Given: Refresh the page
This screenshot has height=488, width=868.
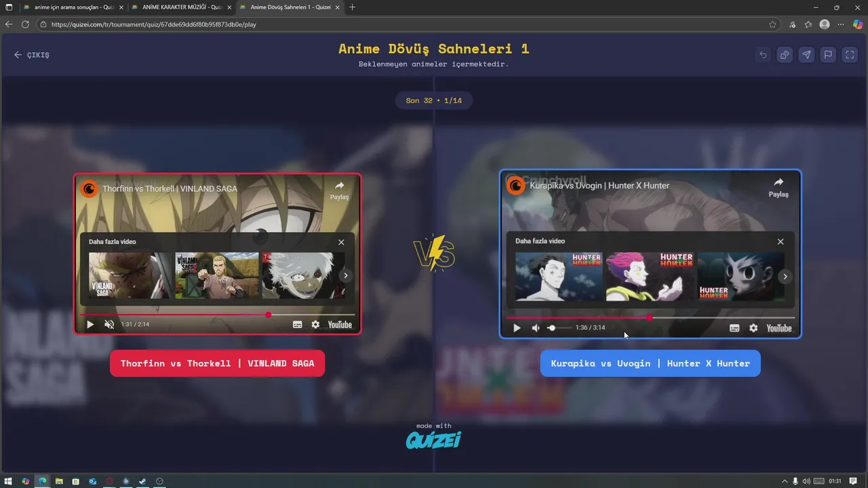Looking at the screenshot, I should [x=25, y=24].
